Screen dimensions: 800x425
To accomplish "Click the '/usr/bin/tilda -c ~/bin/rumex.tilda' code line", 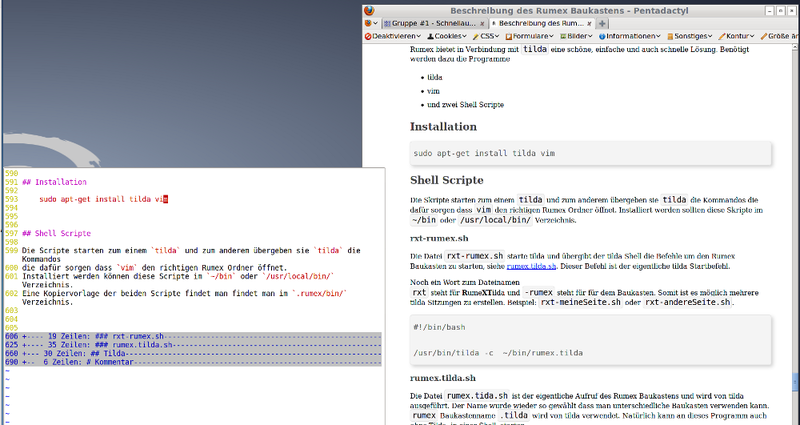I will 498,353.
